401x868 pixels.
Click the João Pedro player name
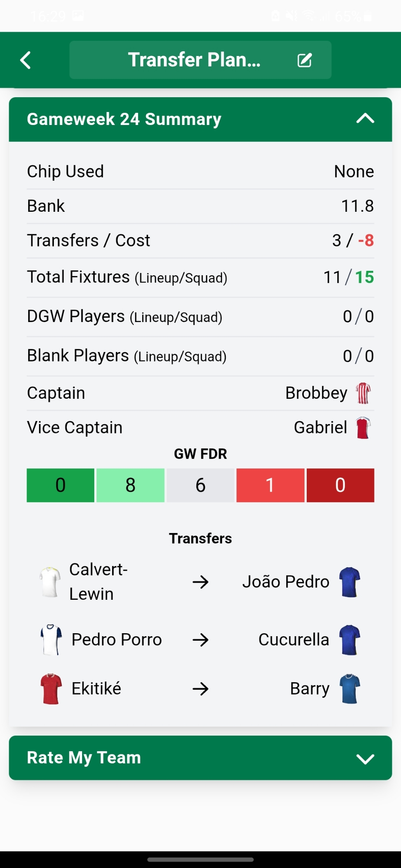[285, 582]
